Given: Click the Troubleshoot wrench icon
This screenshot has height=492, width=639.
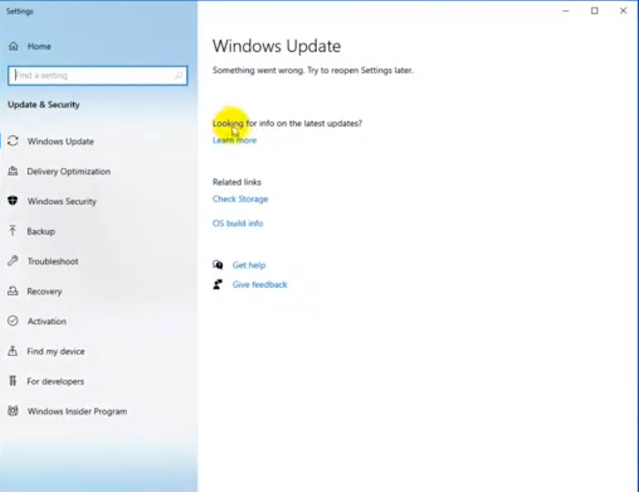Looking at the screenshot, I should [13, 261].
